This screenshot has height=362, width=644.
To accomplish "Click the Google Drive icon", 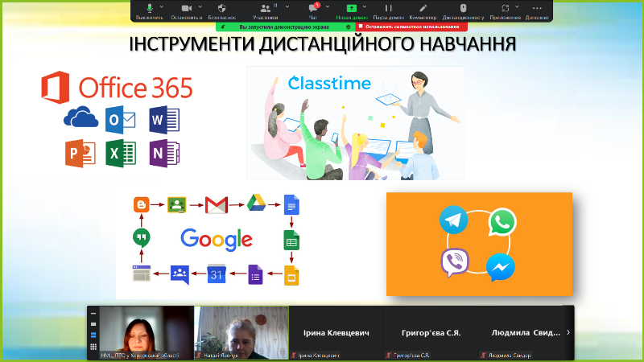I will [256, 204].
